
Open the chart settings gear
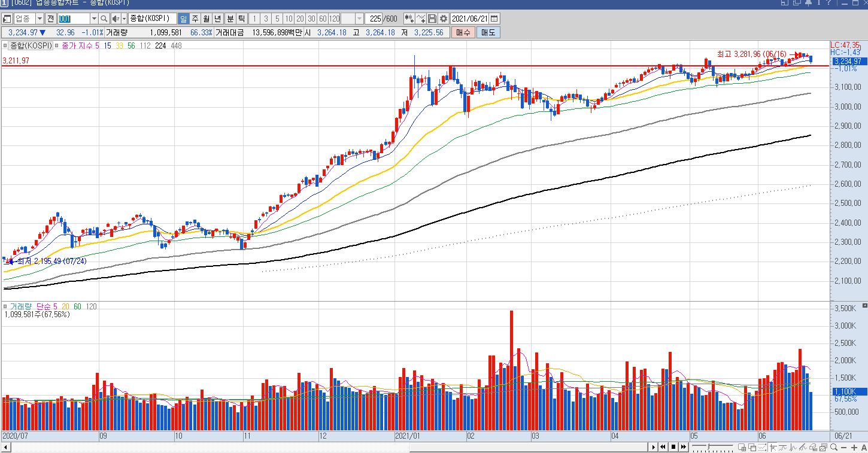(x=444, y=19)
